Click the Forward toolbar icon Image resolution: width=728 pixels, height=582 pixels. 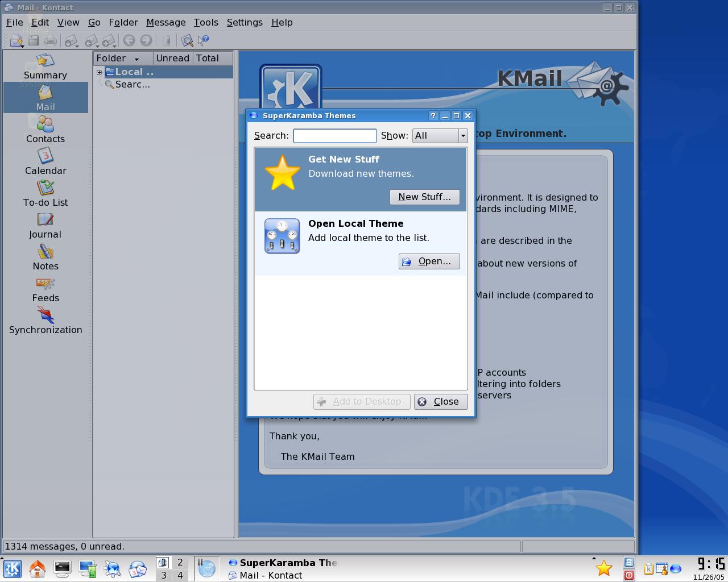pos(108,40)
